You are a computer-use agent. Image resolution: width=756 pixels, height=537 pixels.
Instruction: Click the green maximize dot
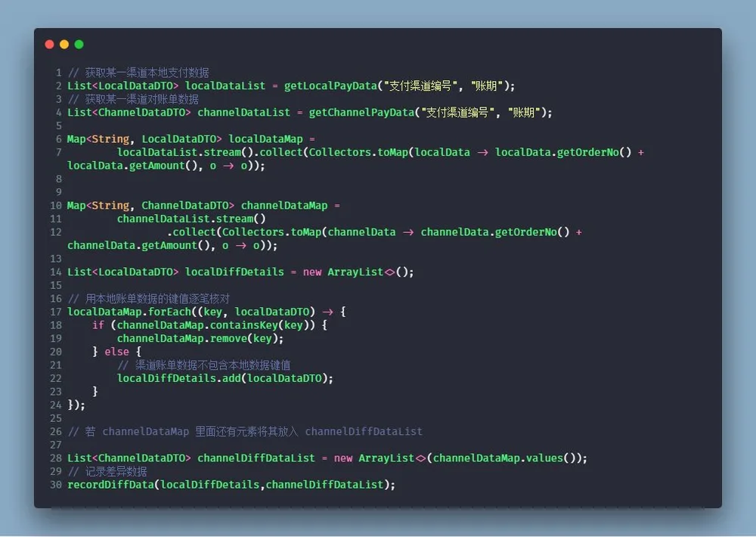point(79,45)
